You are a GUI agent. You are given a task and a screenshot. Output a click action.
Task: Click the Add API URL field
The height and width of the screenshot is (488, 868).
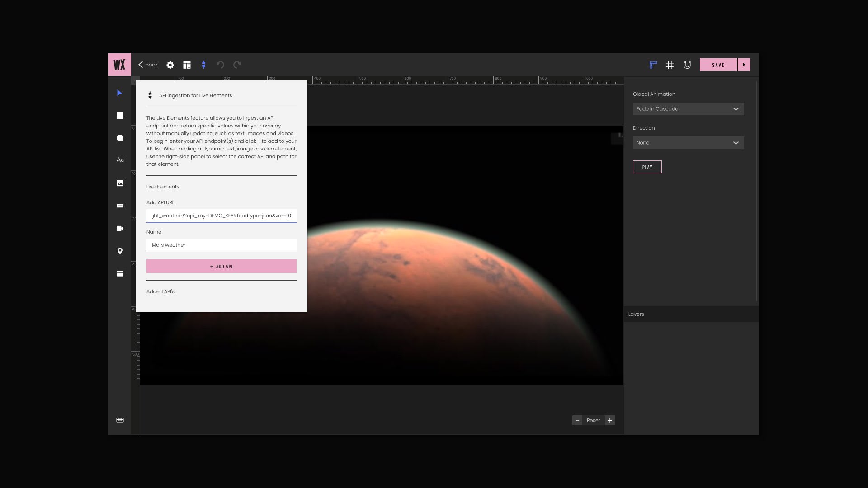[x=222, y=216]
